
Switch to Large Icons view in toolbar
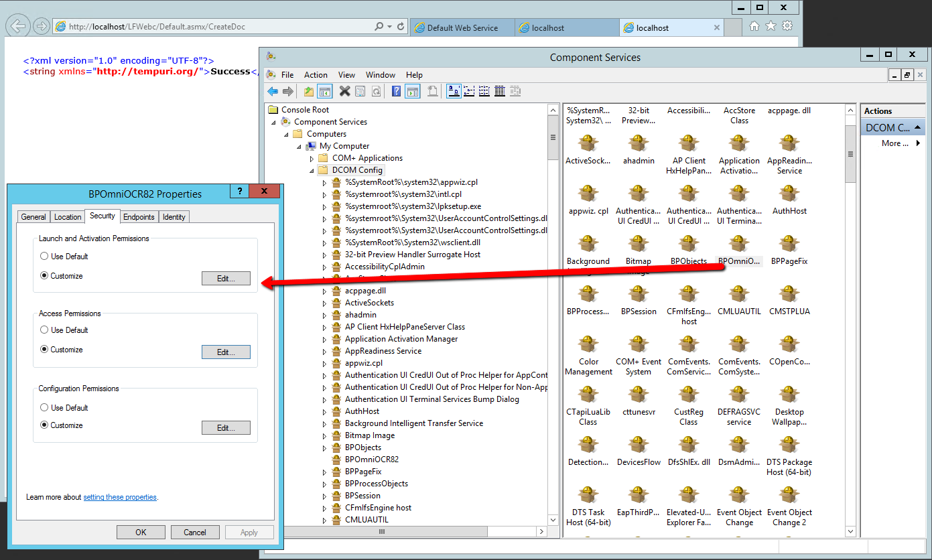pos(454,91)
